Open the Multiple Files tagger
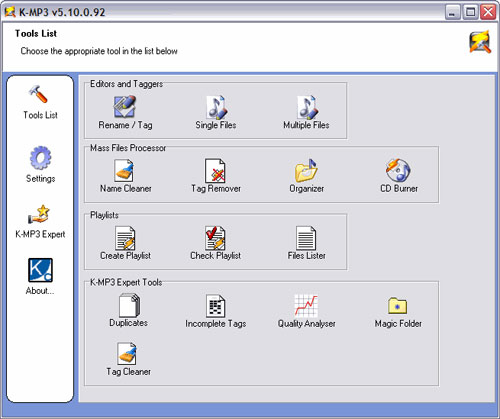 [306, 113]
